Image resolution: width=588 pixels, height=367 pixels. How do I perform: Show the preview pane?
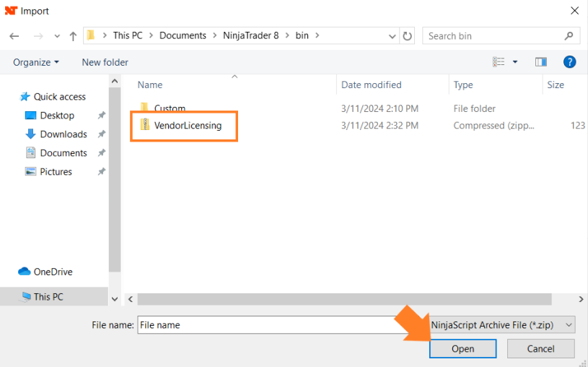tap(541, 62)
